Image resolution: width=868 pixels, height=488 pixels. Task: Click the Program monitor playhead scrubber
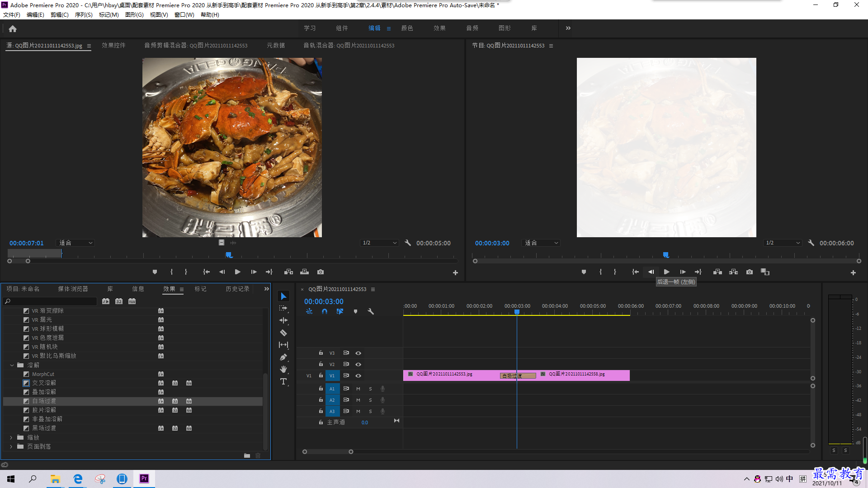pos(666,255)
